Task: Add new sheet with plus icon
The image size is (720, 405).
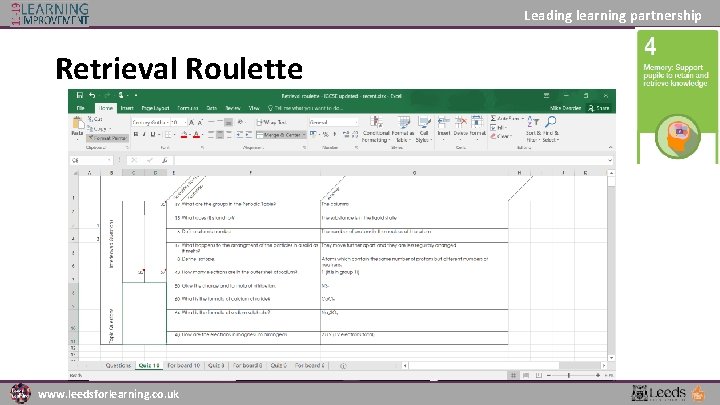Action: click(343, 366)
